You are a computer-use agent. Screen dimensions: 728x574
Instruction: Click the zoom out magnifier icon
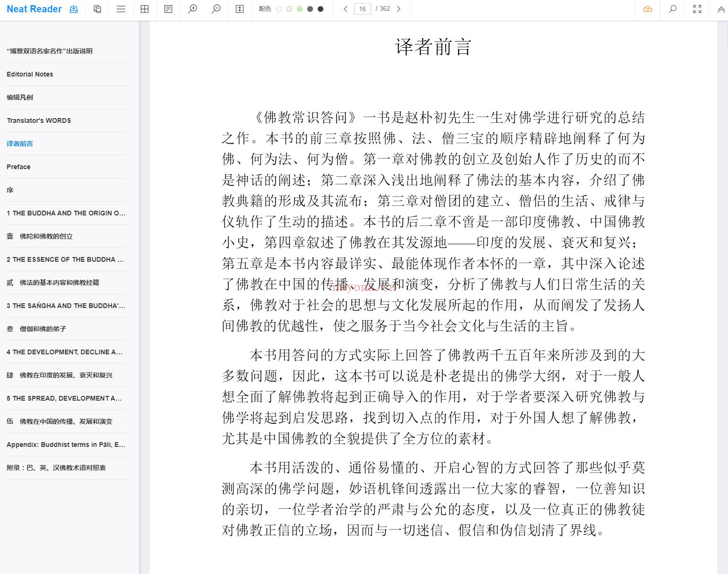click(x=216, y=9)
